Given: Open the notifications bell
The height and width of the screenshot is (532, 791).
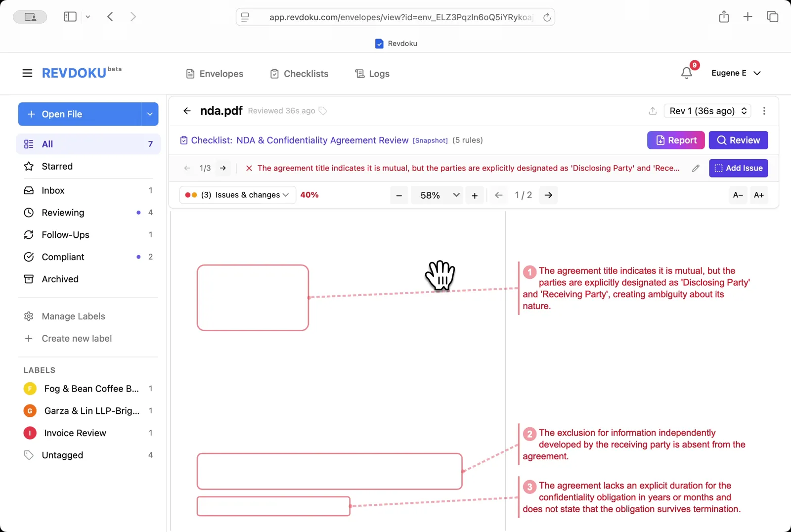Looking at the screenshot, I should click(686, 73).
